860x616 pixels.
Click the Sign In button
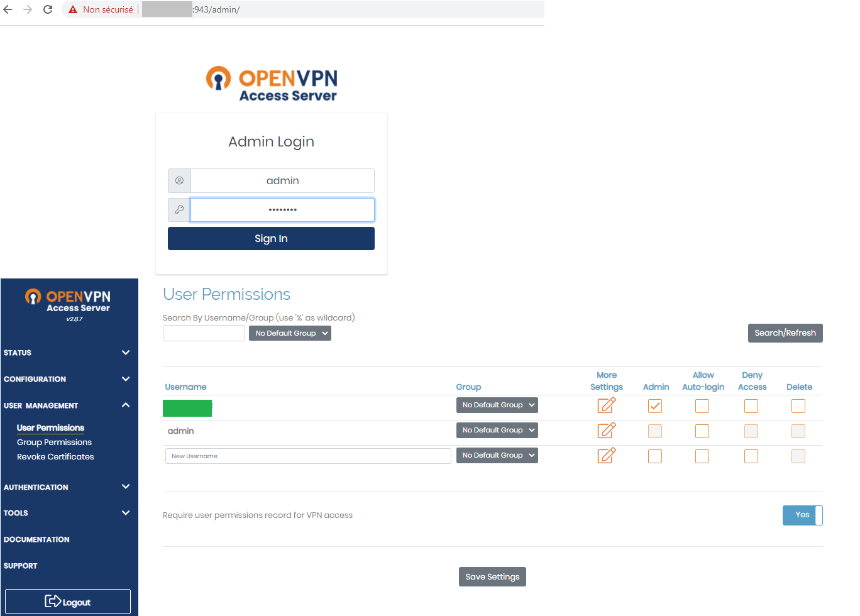(x=271, y=239)
